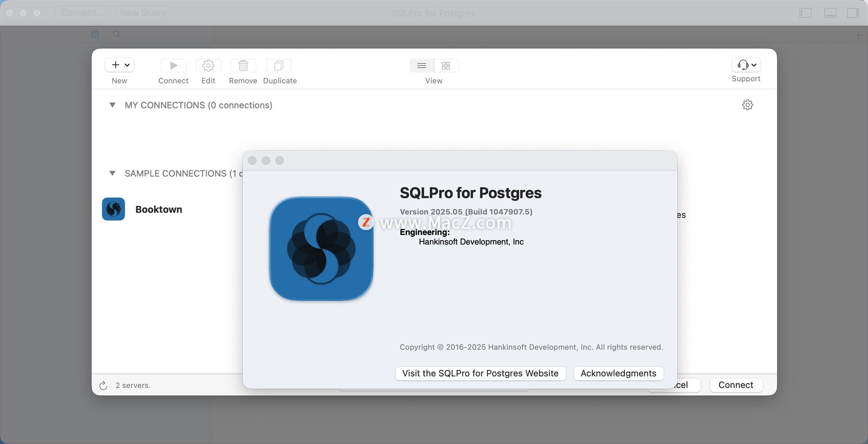Switch to grid view

pyautogui.click(x=446, y=65)
